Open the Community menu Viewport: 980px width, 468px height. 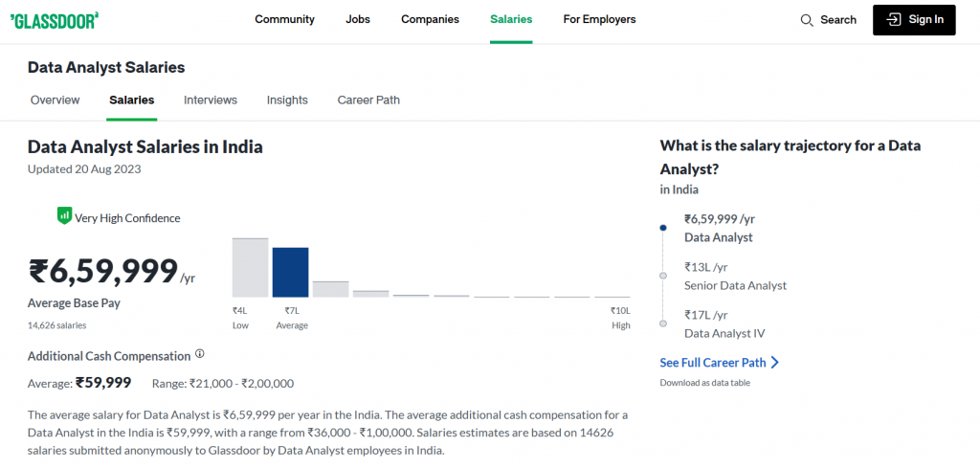click(x=284, y=19)
